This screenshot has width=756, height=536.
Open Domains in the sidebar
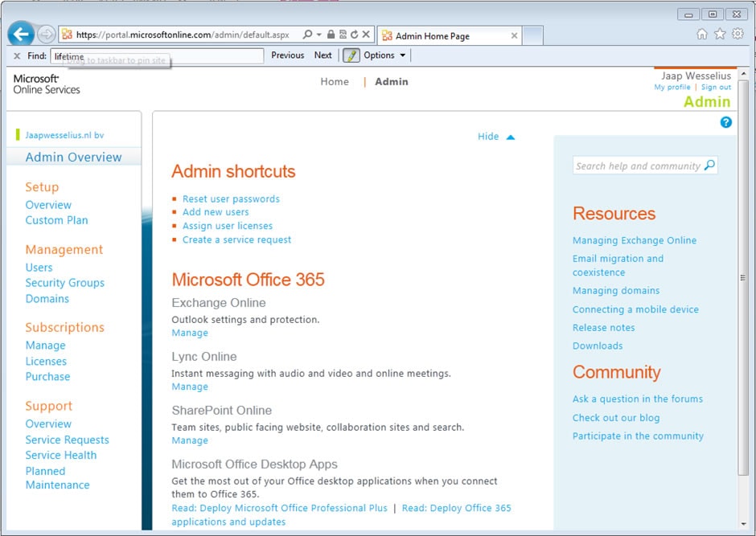pos(47,299)
